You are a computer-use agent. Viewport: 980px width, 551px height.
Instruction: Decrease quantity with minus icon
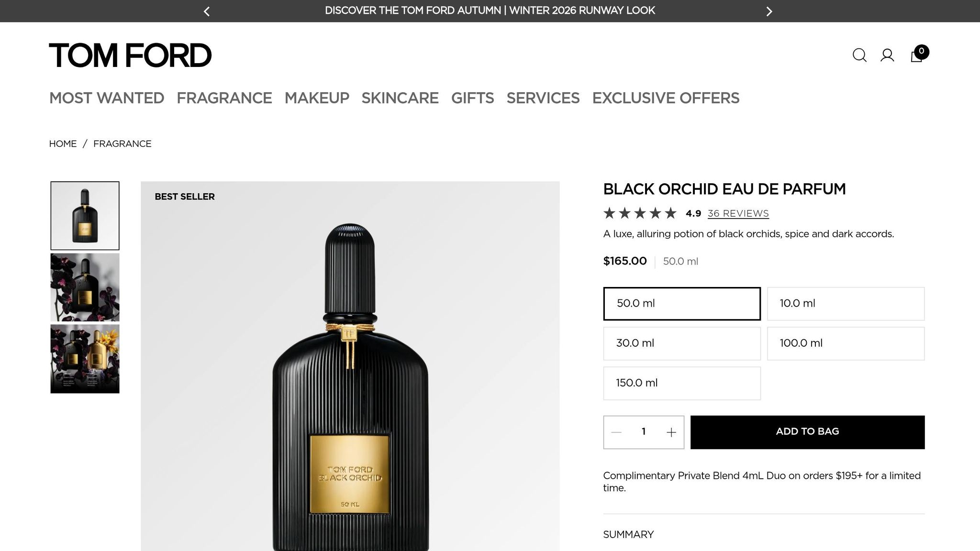pos(616,432)
